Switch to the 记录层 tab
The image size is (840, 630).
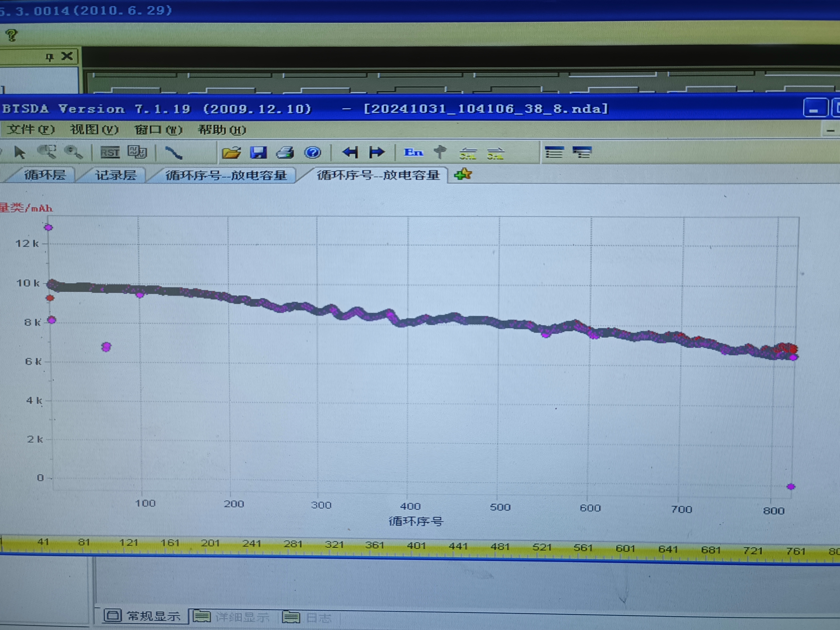(115, 175)
